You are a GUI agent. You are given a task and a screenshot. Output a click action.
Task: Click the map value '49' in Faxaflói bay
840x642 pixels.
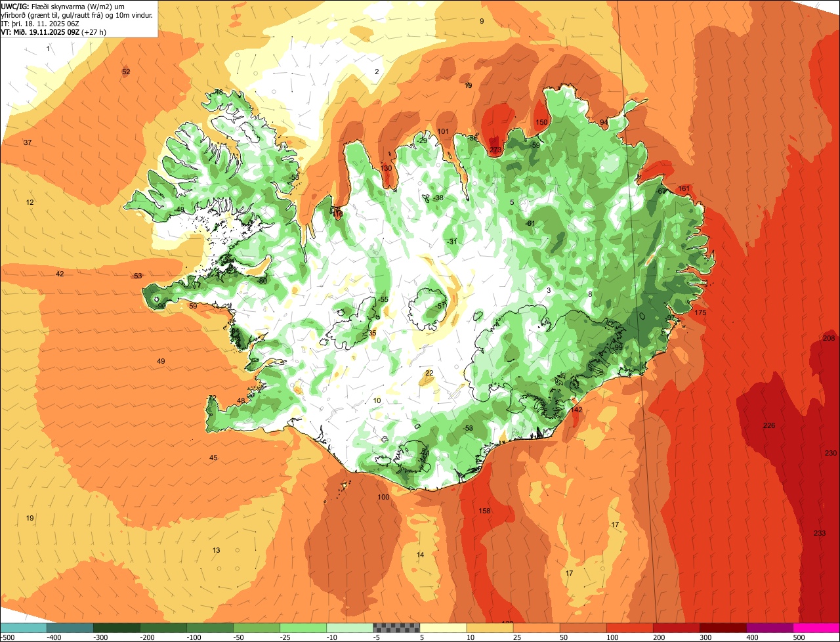pyautogui.click(x=161, y=361)
